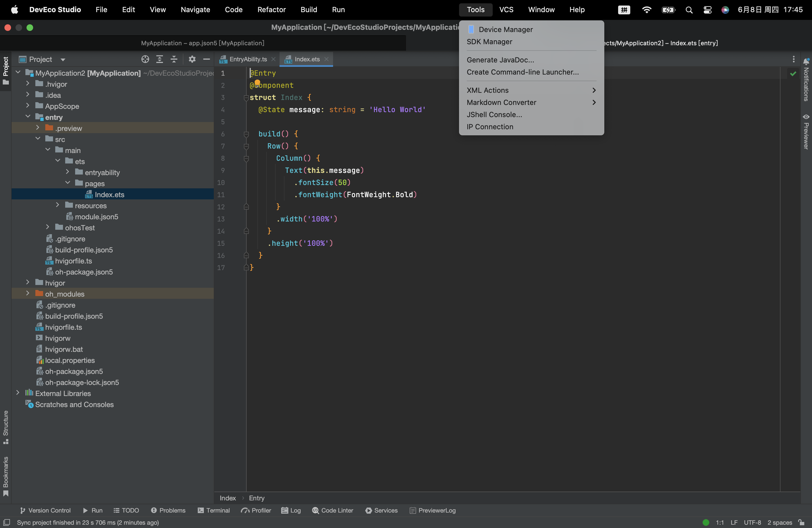Expand the oh_modules folder

pos(28,293)
